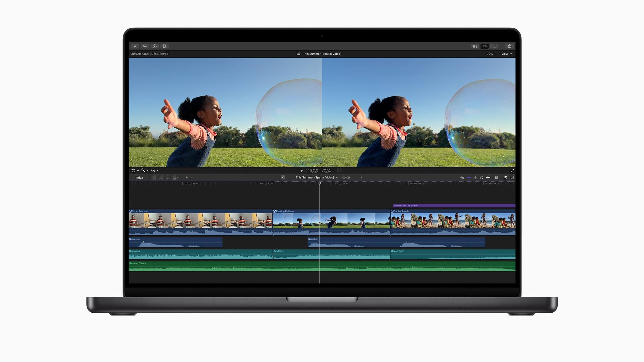Go back in timeline history arrow
Viewport: 644px width, 362px height.
click(x=283, y=178)
